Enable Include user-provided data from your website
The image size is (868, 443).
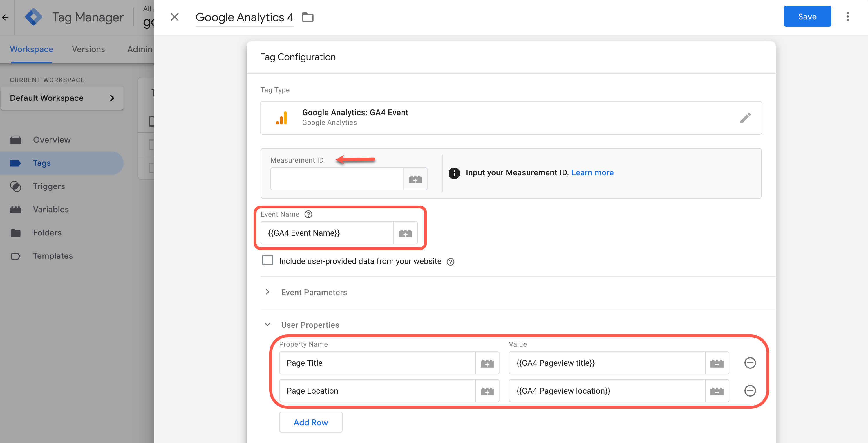267,260
